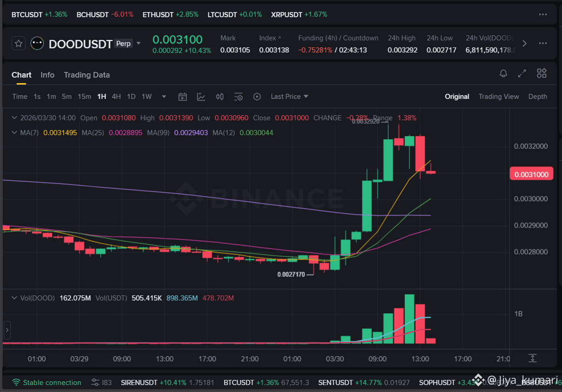Click the 24h High value 0.003292
This screenshot has height=392, width=562.
pos(403,50)
